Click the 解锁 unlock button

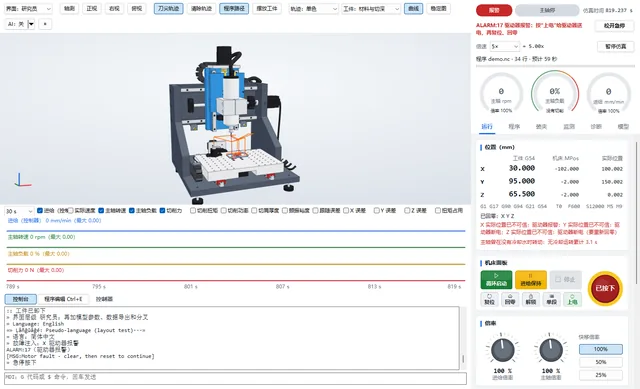[x=531, y=299]
